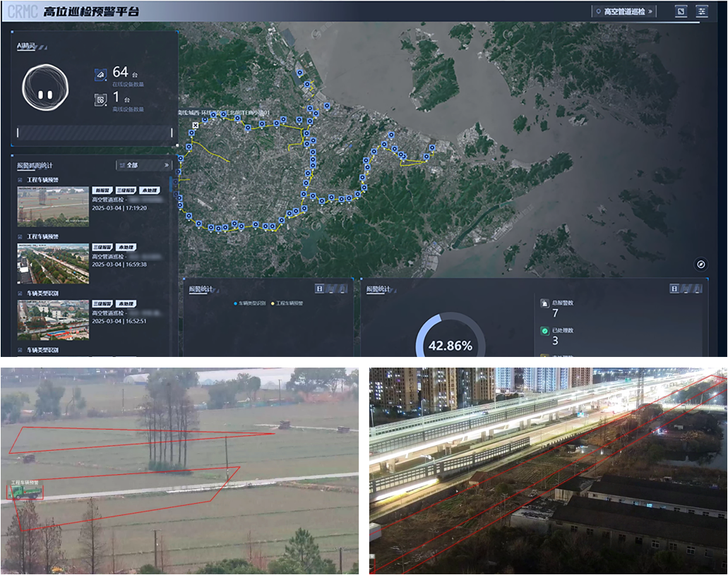
Task: Click the 未处理 tag on 17:19:20 alarm
Action: click(x=149, y=190)
